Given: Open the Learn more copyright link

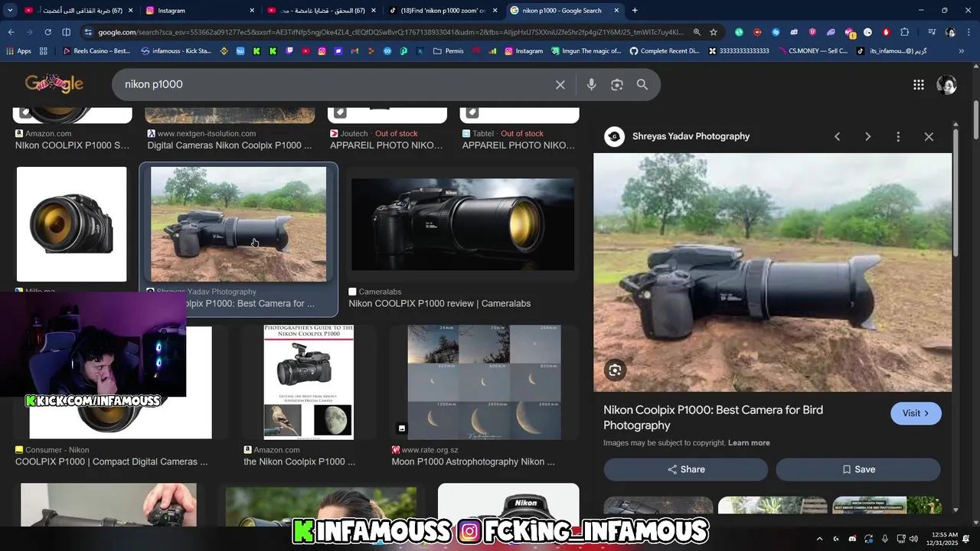Looking at the screenshot, I should [749, 443].
